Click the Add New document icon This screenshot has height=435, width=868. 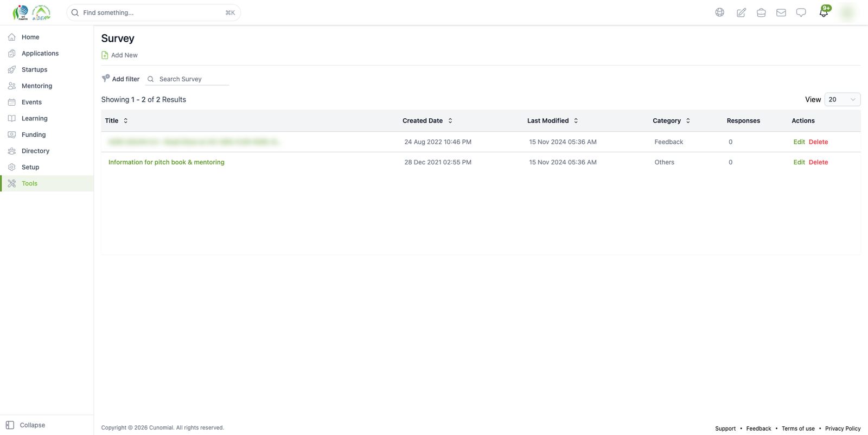tap(105, 55)
